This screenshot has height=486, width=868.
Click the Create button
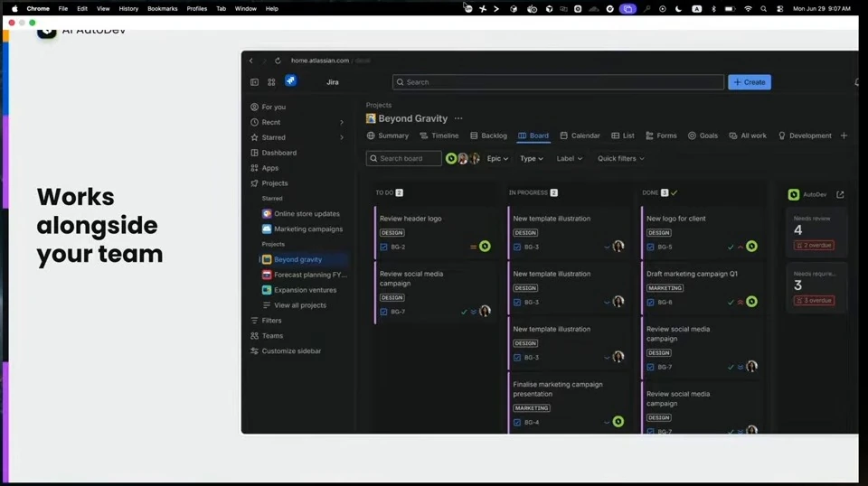750,82
